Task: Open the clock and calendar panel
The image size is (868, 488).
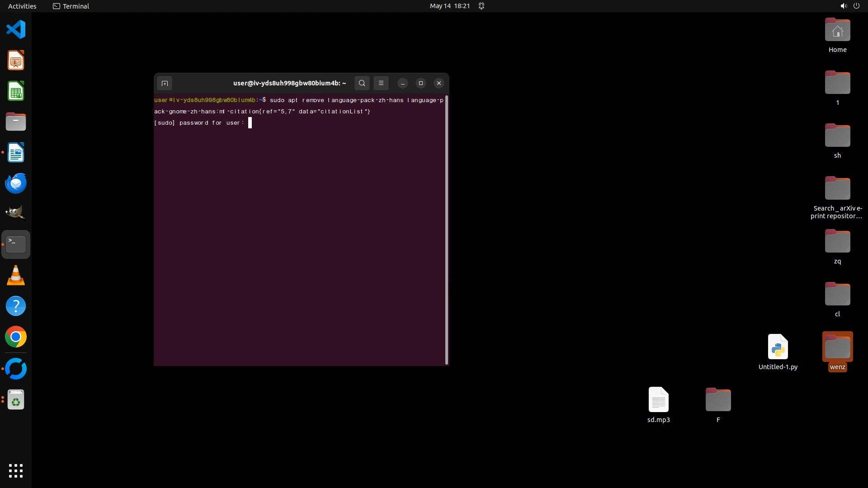Action: click(449, 6)
